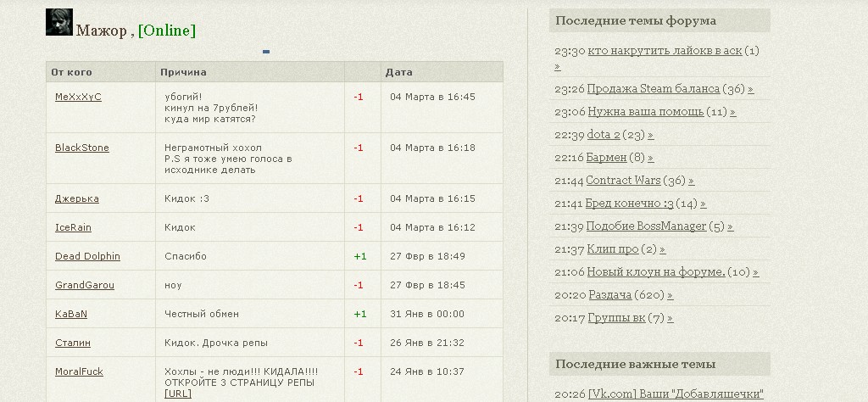The image size is (868, 402).
Task: Open '[Vk.com] Ваши "Добавляшечки"' important topic
Action: pyautogui.click(x=676, y=394)
